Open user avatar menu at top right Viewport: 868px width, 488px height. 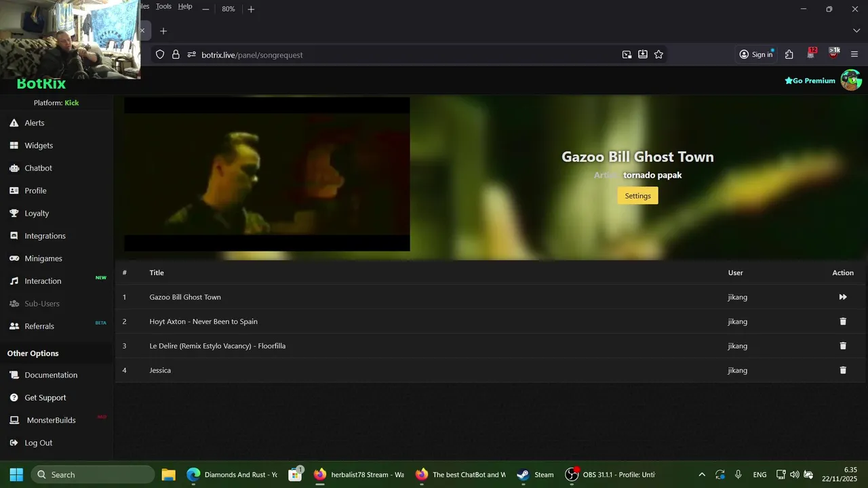click(x=851, y=80)
